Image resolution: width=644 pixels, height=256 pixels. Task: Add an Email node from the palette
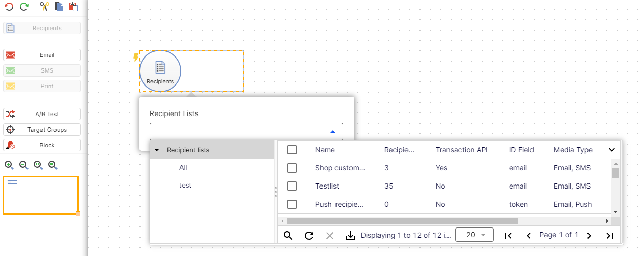(x=42, y=55)
